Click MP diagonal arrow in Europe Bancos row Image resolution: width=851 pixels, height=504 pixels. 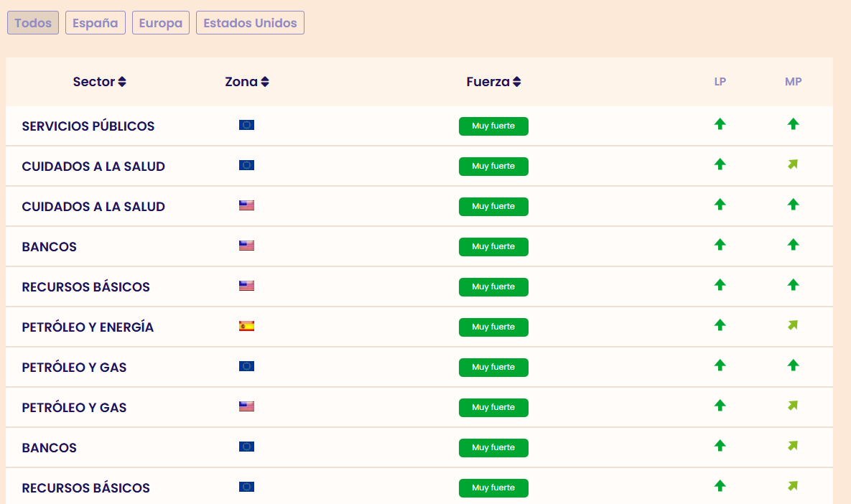point(793,446)
